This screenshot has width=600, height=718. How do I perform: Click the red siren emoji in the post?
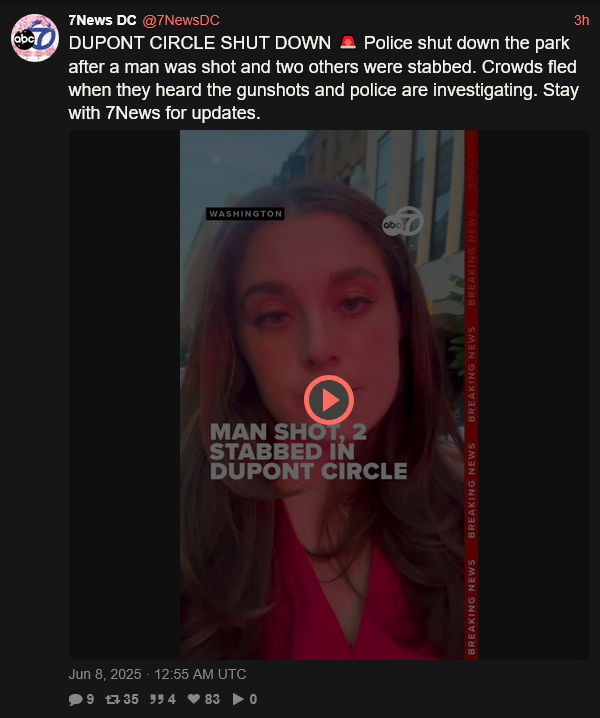[x=348, y=42]
